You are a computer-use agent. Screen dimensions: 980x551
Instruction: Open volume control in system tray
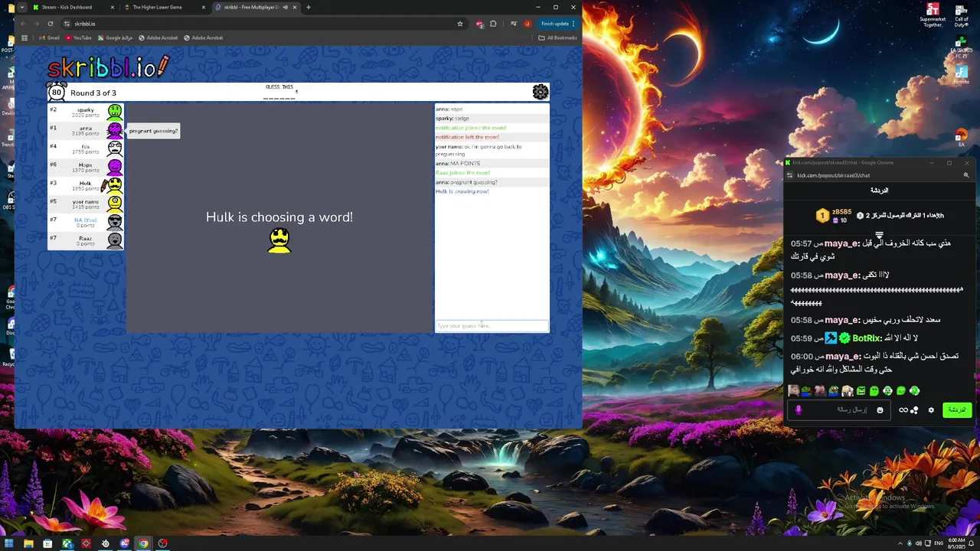coord(920,544)
